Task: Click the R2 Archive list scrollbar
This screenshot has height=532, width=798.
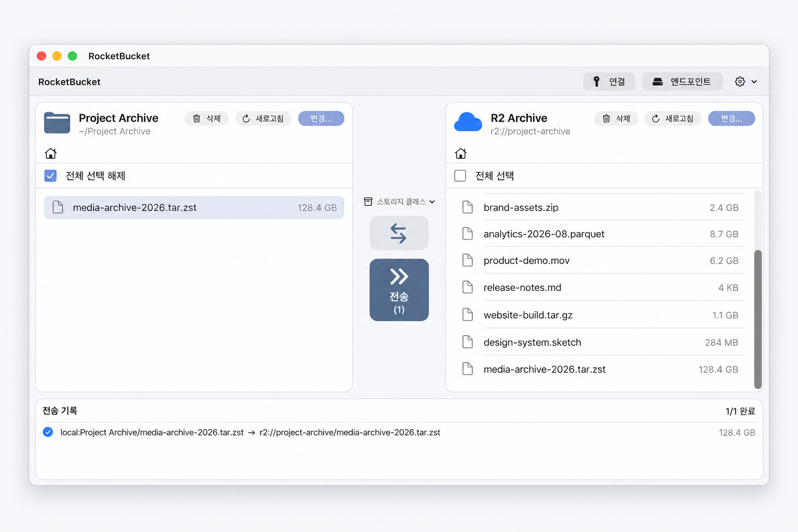Action: 758,319
